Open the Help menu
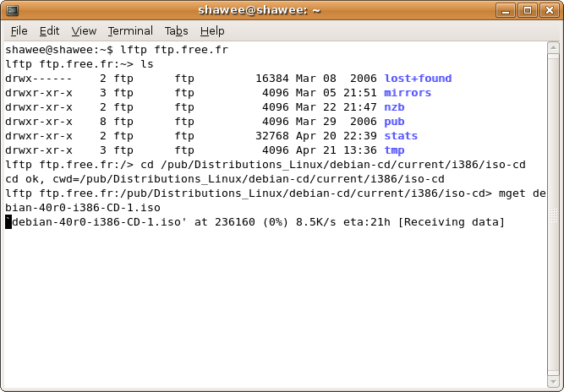 (x=212, y=31)
